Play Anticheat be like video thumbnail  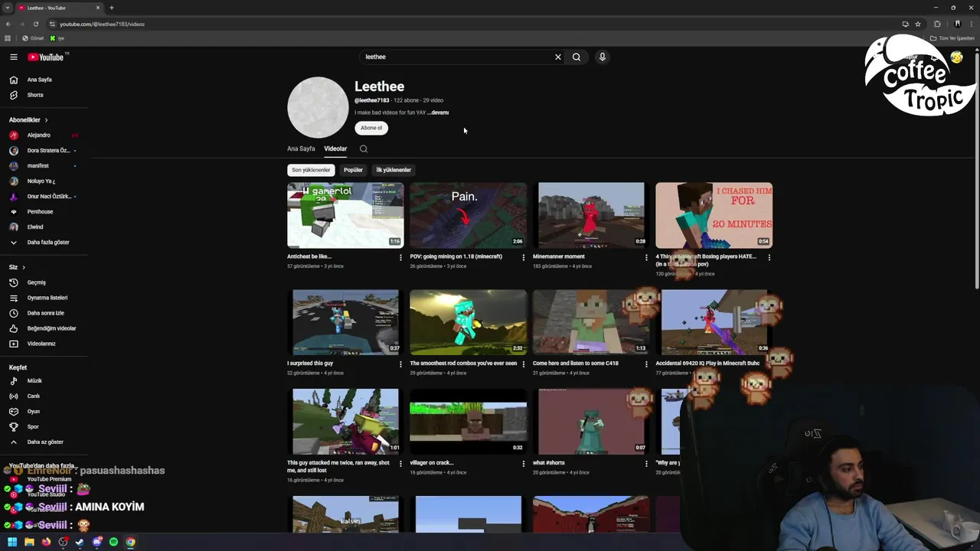345,215
